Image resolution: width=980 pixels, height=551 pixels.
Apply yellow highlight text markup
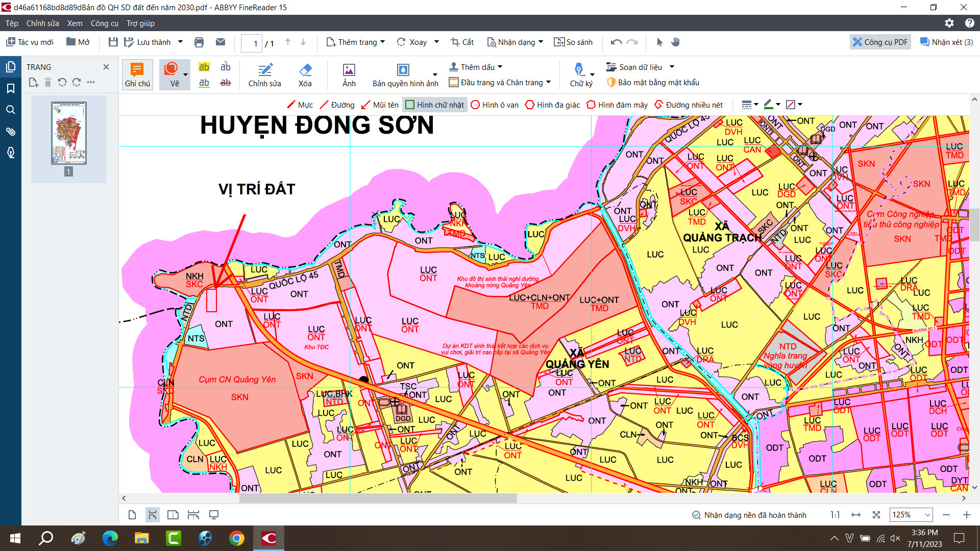coord(204,67)
